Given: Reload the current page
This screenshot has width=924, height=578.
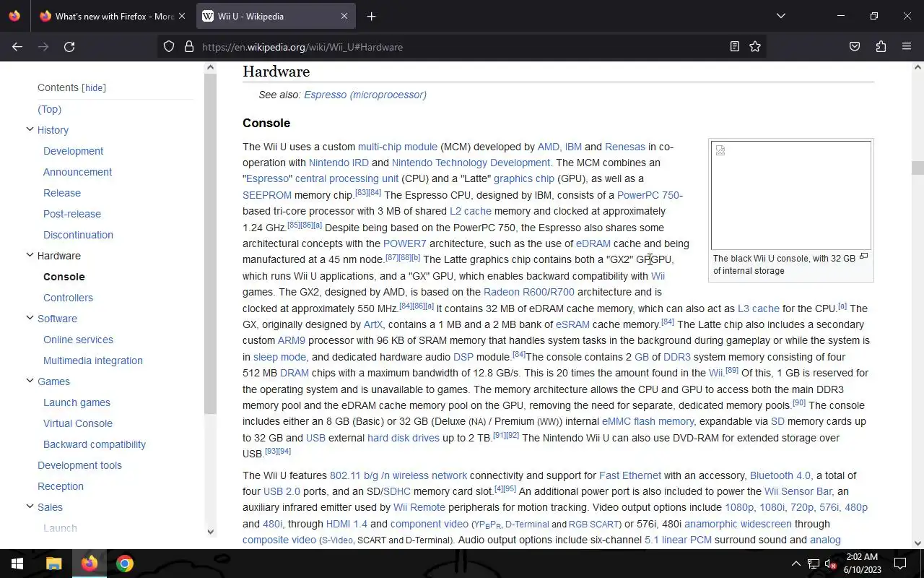Looking at the screenshot, I should [x=69, y=47].
